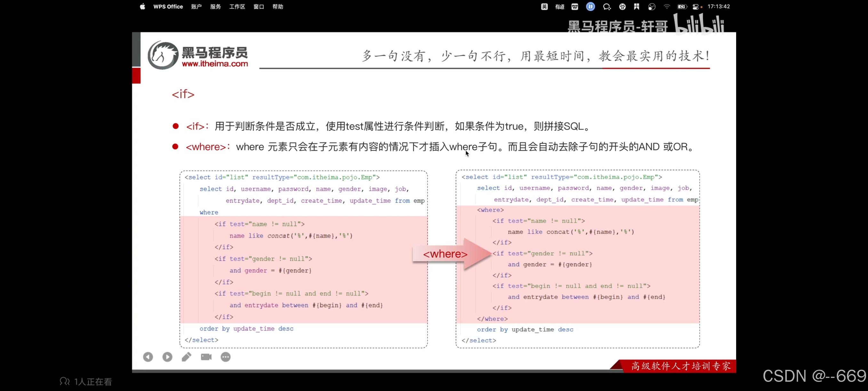Advance to next slide with right arrow
This screenshot has height=391, width=868.
(x=167, y=357)
